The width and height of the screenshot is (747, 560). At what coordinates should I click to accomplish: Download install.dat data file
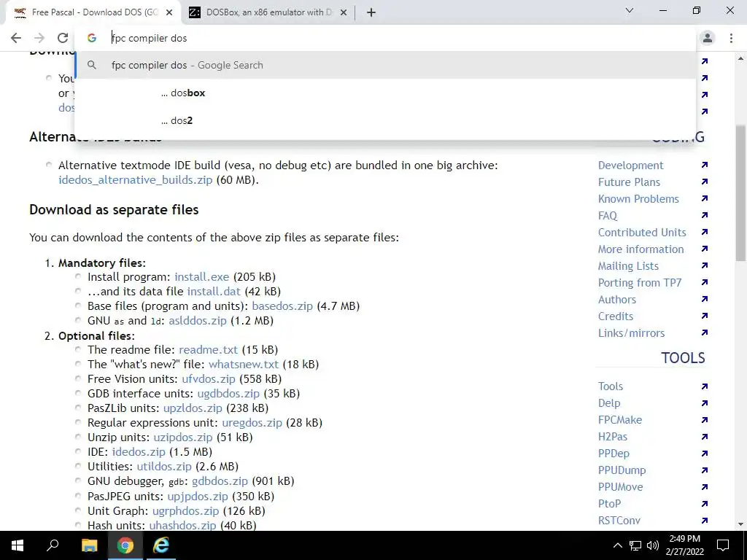coord(214,292)
